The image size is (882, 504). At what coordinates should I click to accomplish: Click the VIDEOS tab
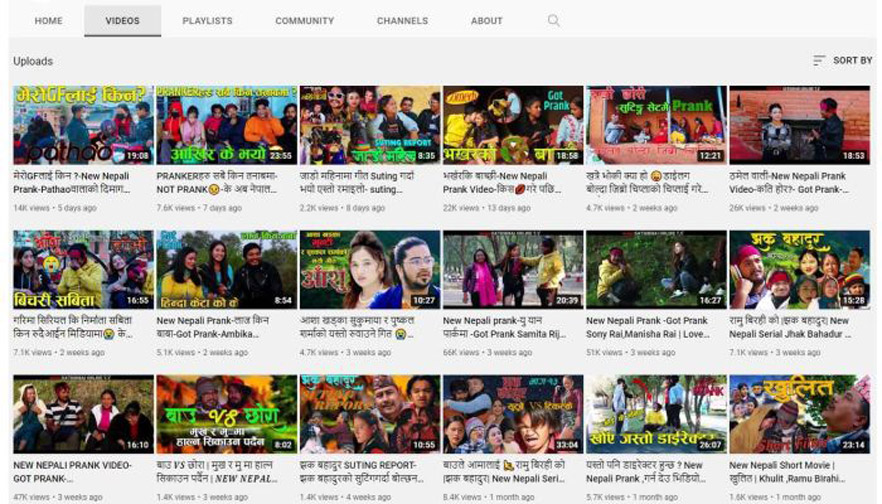tap(122, 21)
